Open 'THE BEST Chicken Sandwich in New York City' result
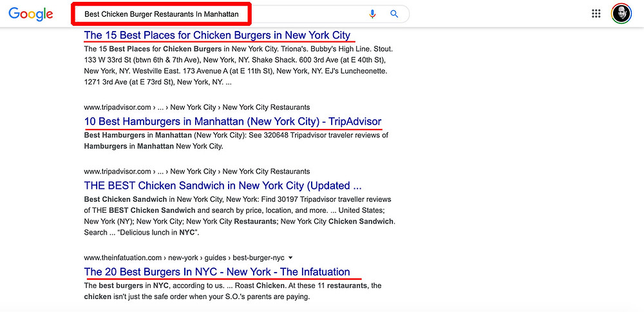Image resolution: width=644 pixels, height=312 pixels. pyautogui.click(x=223, y=186)
